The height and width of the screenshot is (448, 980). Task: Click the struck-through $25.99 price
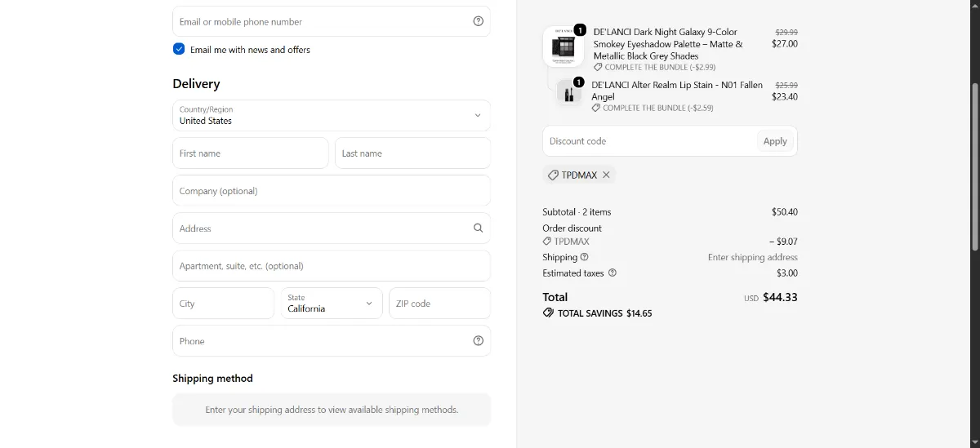pyautogui.click(x=786, y=85)
